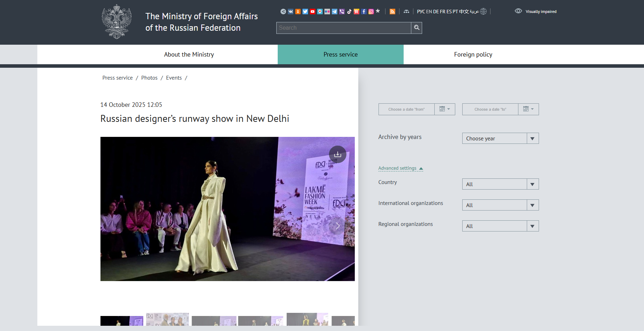644x331 pixels.
Task: Toggle the visually impaired eye icon
Action: pyautogui.click(x=518, y=11)
